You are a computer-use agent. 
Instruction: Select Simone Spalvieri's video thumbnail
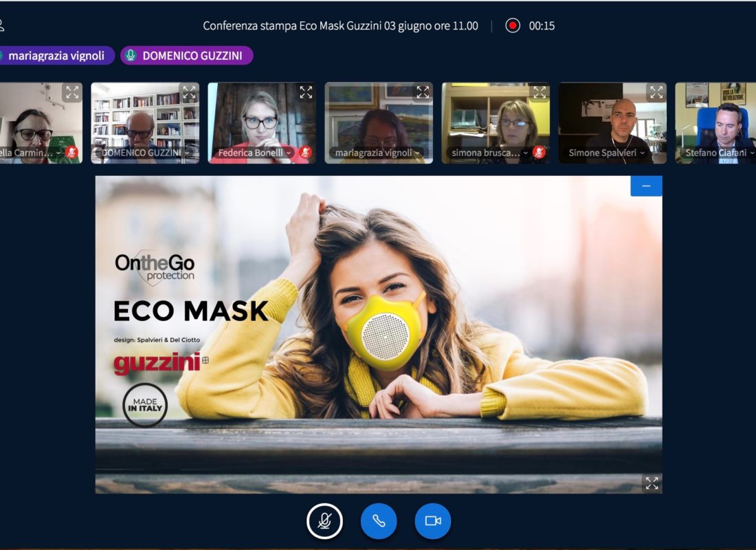pyautogui.click(x=612, y=123)
